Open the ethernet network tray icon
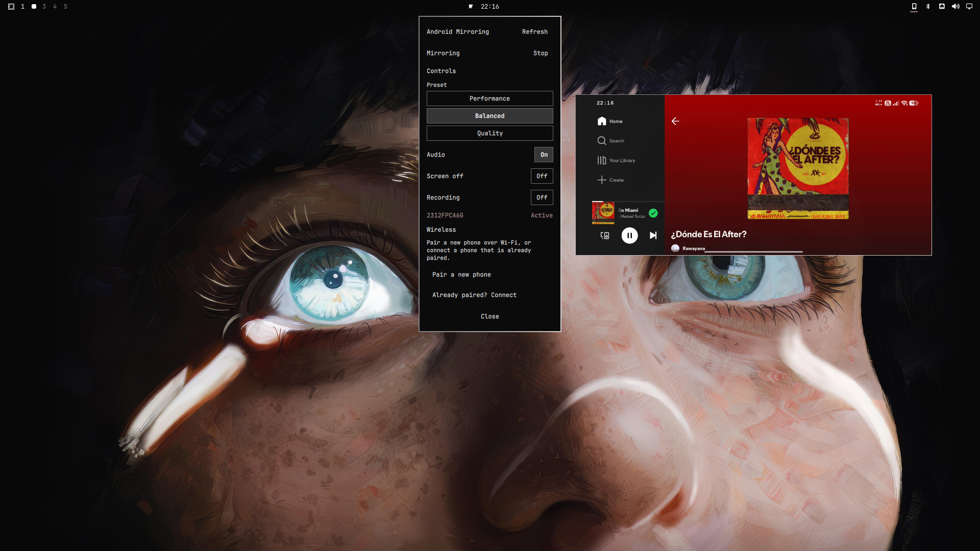This screenshot has height=551, width=980. (x=942, y=7)
